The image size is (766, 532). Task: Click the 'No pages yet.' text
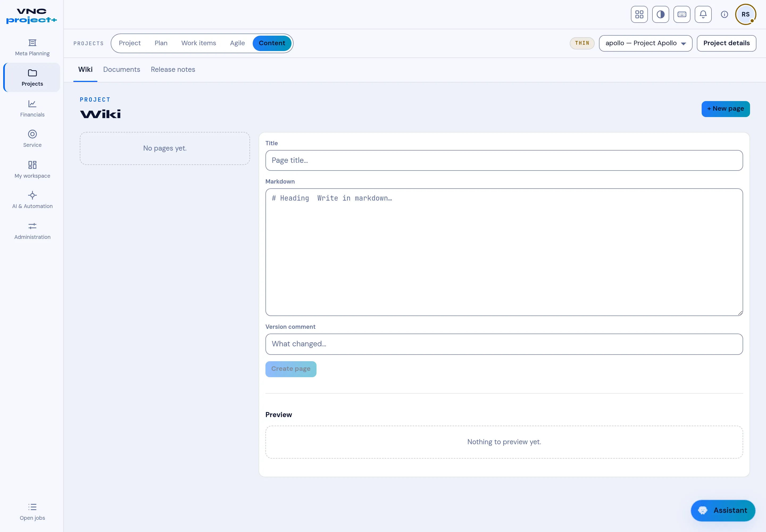(165, 148)
